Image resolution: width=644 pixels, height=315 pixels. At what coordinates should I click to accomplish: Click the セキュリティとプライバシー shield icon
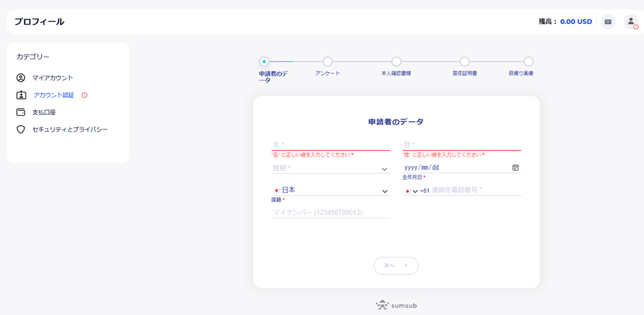[21, 129]
